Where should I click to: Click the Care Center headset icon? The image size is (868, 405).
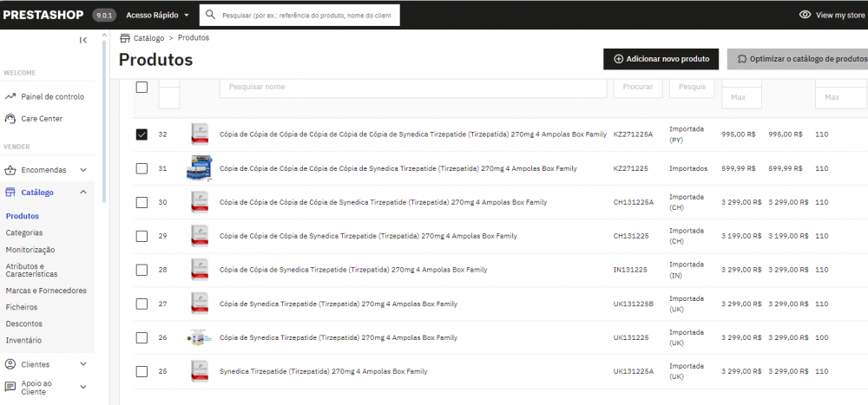click(10, 119)
